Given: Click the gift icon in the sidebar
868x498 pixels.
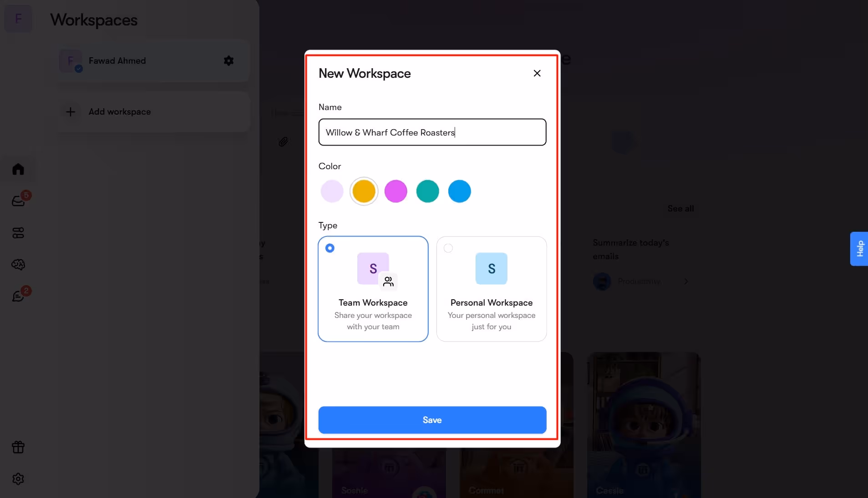Looking at the screenshot, I should click(18, 447).
